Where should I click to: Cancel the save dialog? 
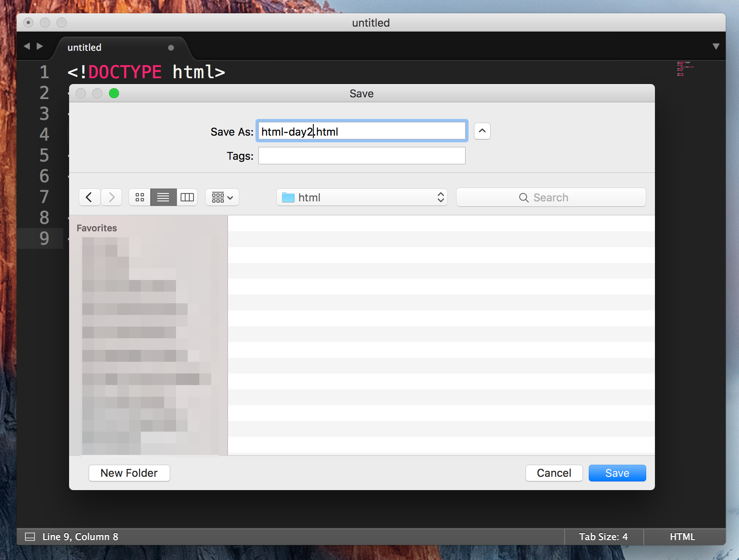tap(553, 473)
